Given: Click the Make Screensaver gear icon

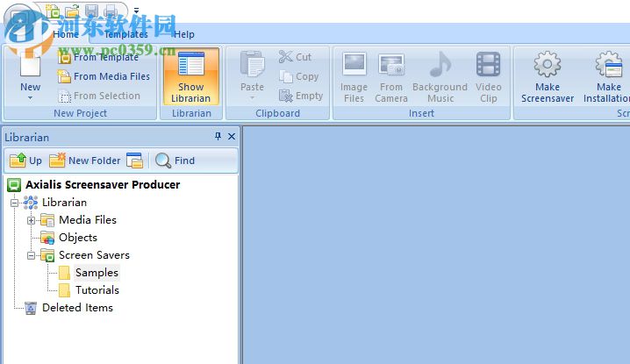Looking at the screenshot, I should (x=547, y=64).
